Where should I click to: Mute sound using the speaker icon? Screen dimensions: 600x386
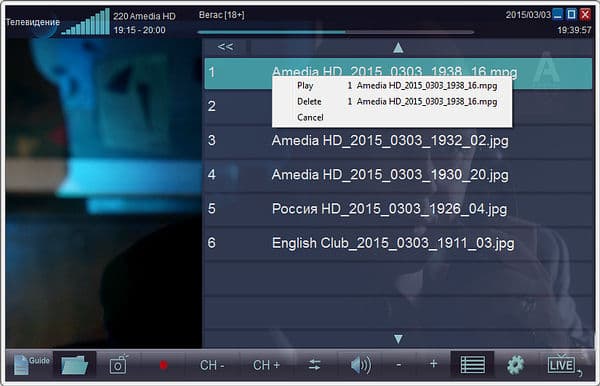pos(361,365)
